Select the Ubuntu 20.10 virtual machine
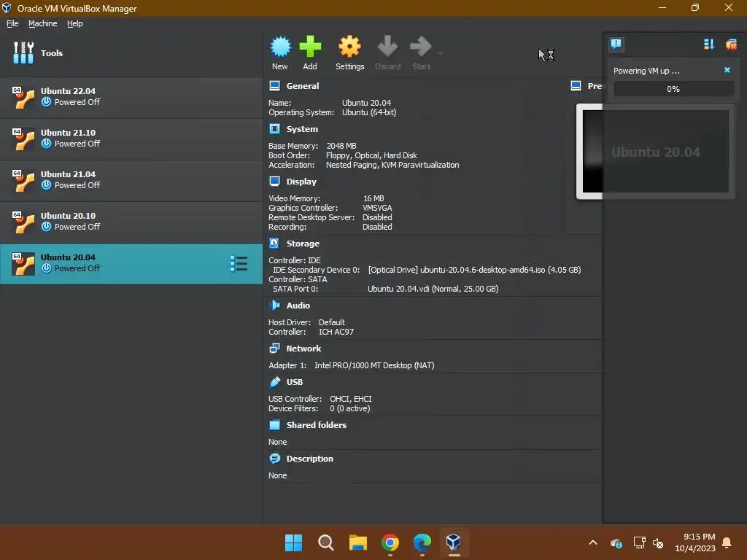 [x=131, y=222]
